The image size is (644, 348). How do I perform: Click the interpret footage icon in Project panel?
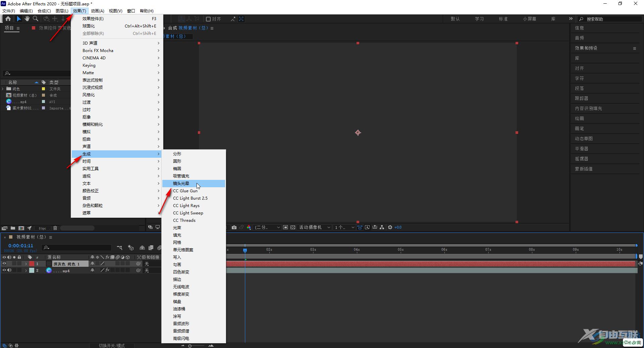coord(5,228)
